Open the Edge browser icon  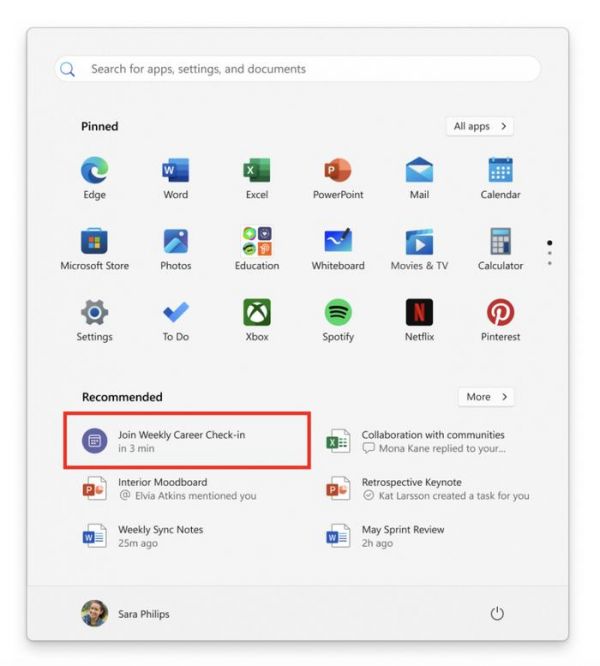pyautogui.click(x=95, y=172)
